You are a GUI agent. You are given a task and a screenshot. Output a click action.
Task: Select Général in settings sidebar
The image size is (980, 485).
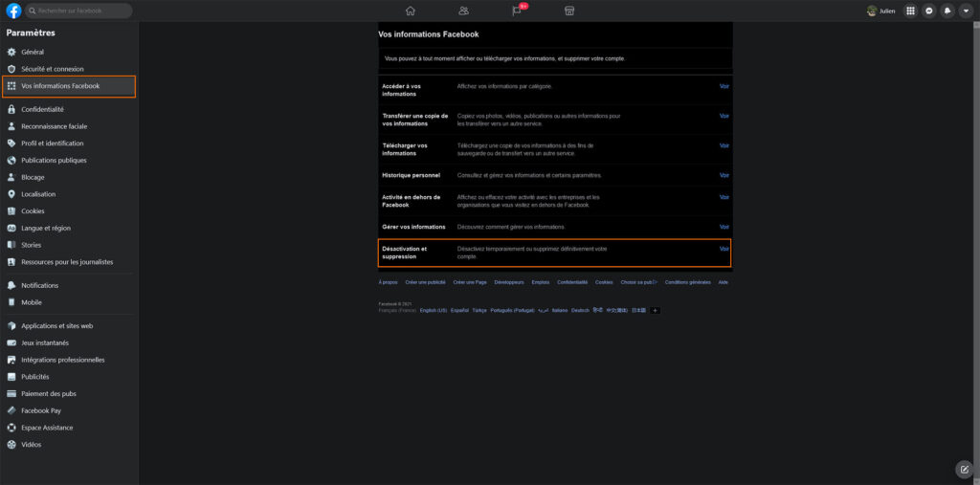tap(69, 52)
